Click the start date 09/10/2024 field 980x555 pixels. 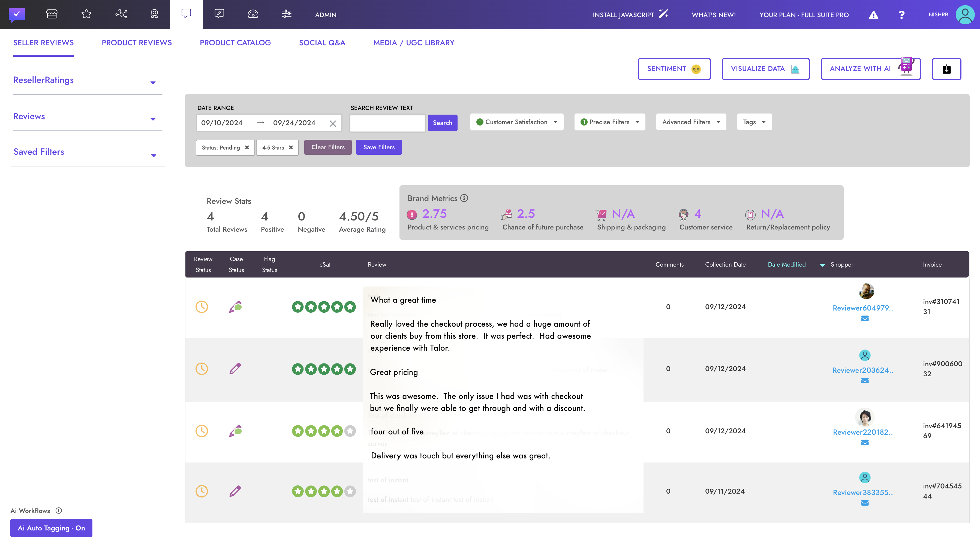click(x=222, y=123)
